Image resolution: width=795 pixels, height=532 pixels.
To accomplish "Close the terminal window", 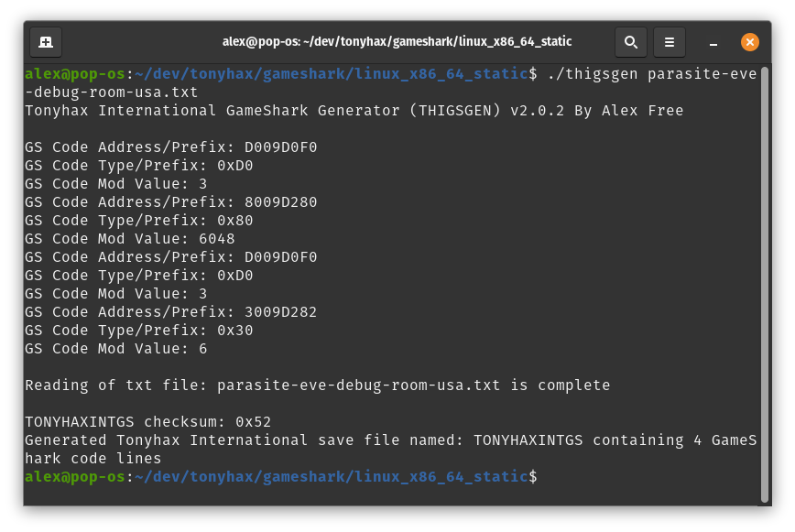I will pos(750,42).
